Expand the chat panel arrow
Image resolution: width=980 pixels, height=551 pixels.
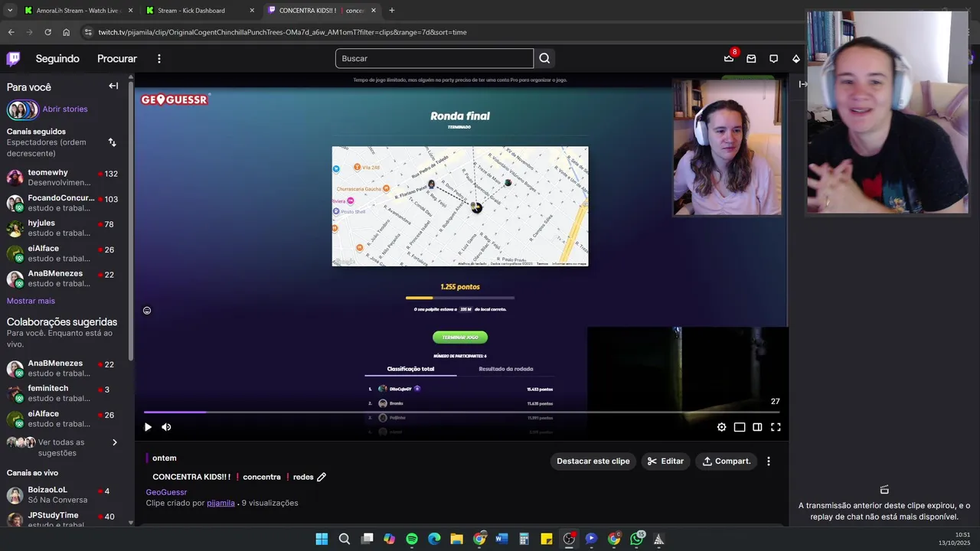pyautogui.click(x=802, y=84)
